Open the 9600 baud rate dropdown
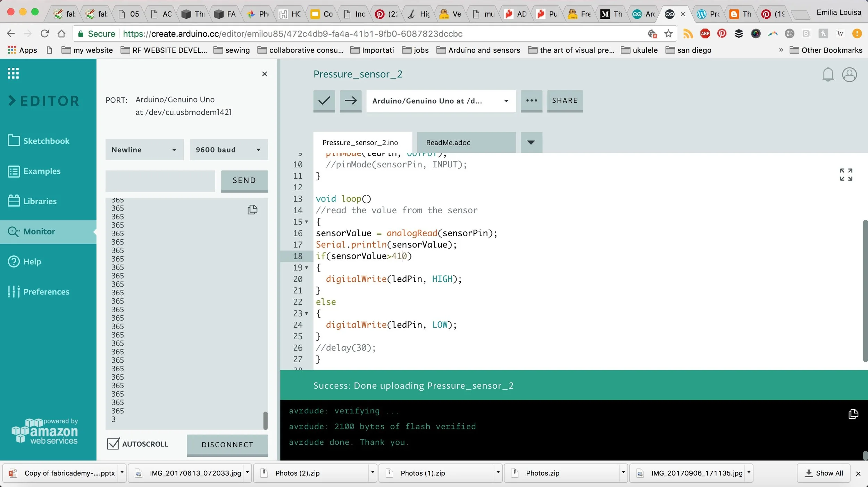The height and width of the screenshot is (487, 868). [229, 150]
